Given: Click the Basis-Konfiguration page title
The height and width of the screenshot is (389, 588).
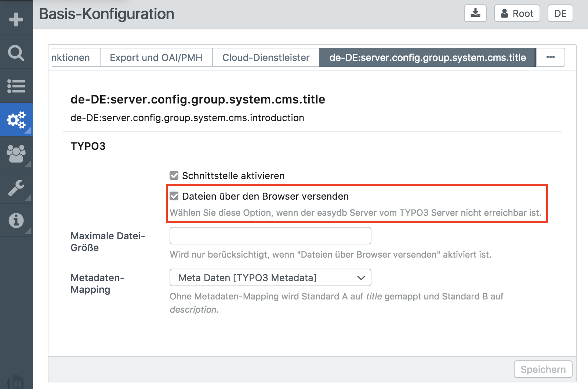Looking at the screenshot, I should (107, 14).
